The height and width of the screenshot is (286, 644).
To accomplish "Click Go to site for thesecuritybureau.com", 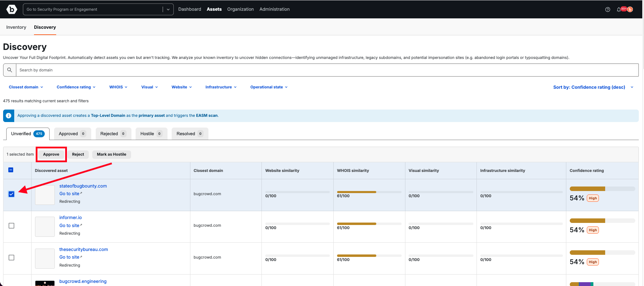I will click(x=69, y=257).
